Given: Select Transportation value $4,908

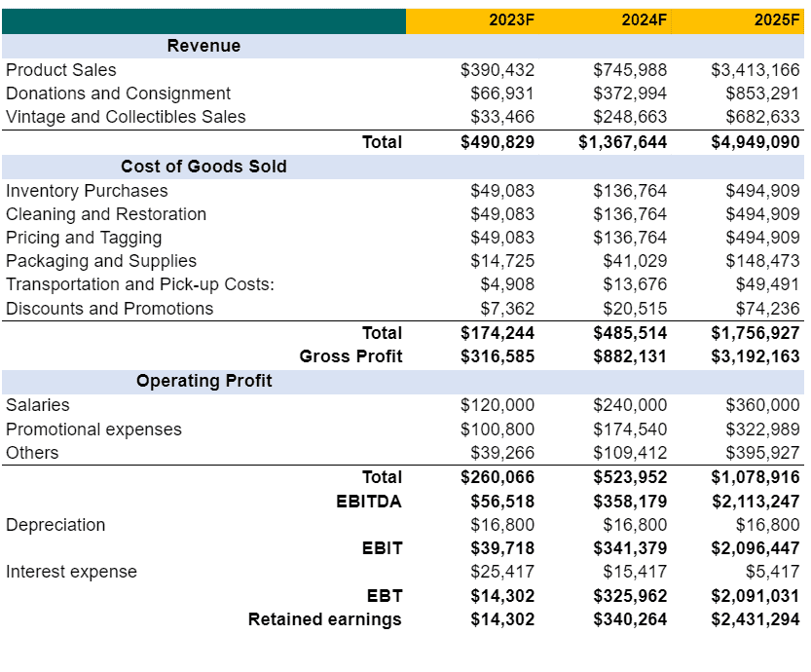Looking at the screenshot, I should point(507,284).
